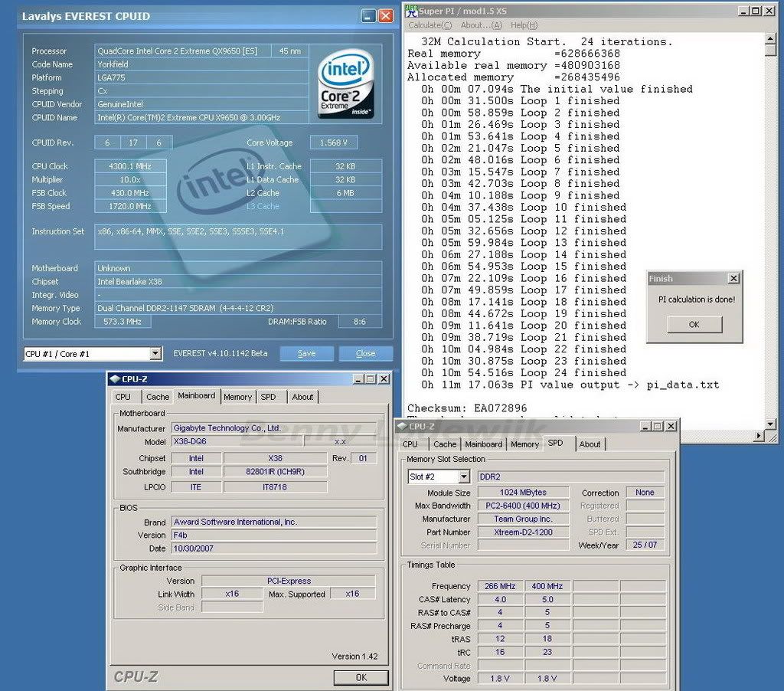The height and width of the screenshot is (691, 784).
Task: Open About tab in CPU-Z mainboard window
Action: coord(302,397)
